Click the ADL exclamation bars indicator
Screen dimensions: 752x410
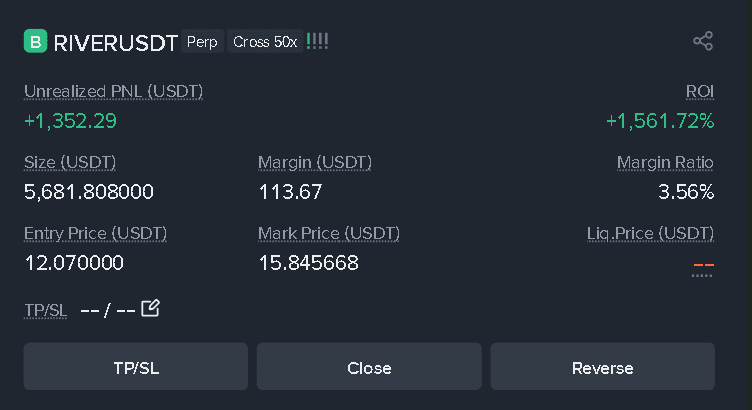(x=317, y=41)
